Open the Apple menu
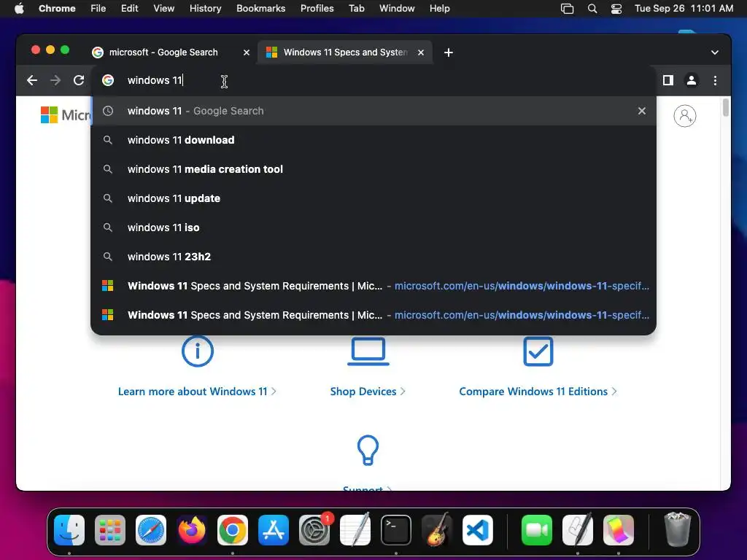The height and width of the screenshot is (560, 747). (x=19, y=9)
